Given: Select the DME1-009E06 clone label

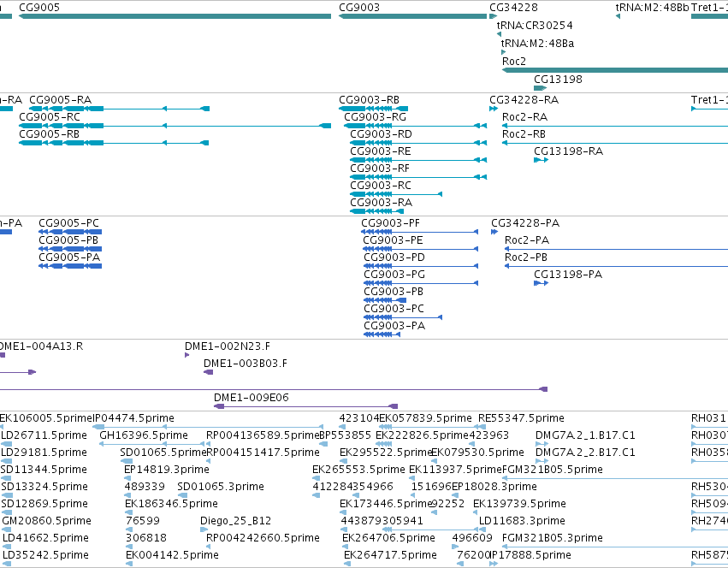Looking at the screenshot, I should 252,398.
